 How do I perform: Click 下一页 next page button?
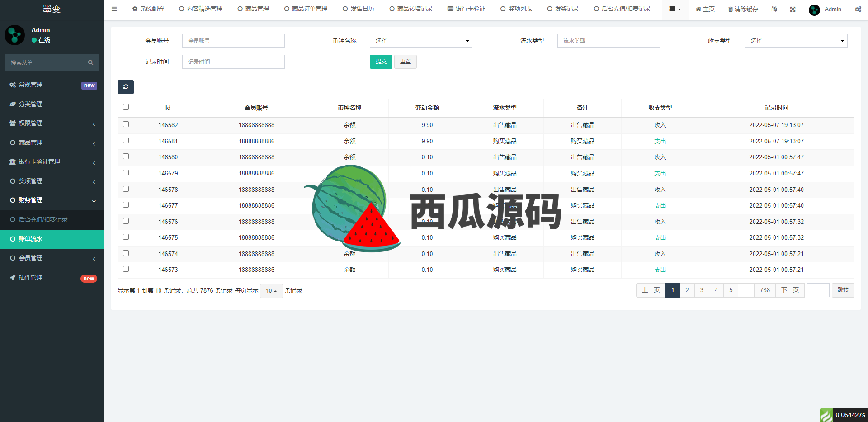[790, 290]
